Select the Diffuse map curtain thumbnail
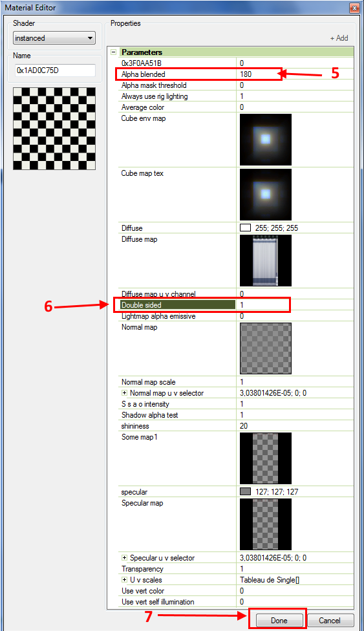Image resolution: width=364 pixels, height=631 pixels. click(x=266, y=261)
